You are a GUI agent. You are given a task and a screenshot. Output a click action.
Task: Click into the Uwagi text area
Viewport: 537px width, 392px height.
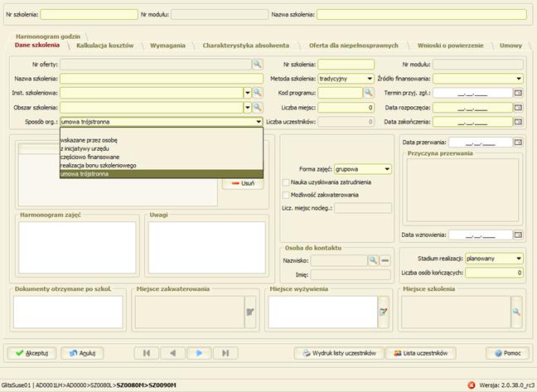coord(207,248)
